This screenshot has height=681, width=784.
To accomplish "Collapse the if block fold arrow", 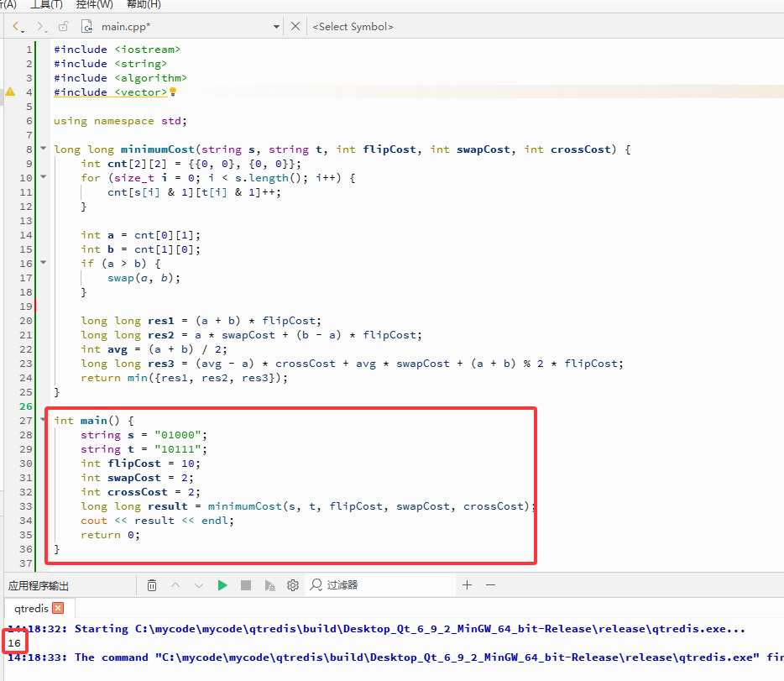I will (x=44, y=263).
